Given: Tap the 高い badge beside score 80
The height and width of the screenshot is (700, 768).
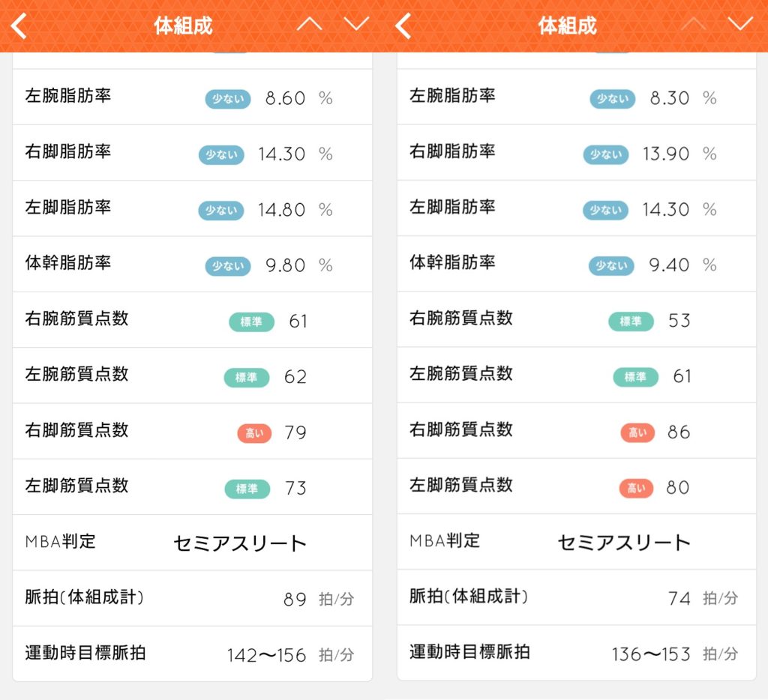Looking at the screenshot, I should (x=636, y=488).
